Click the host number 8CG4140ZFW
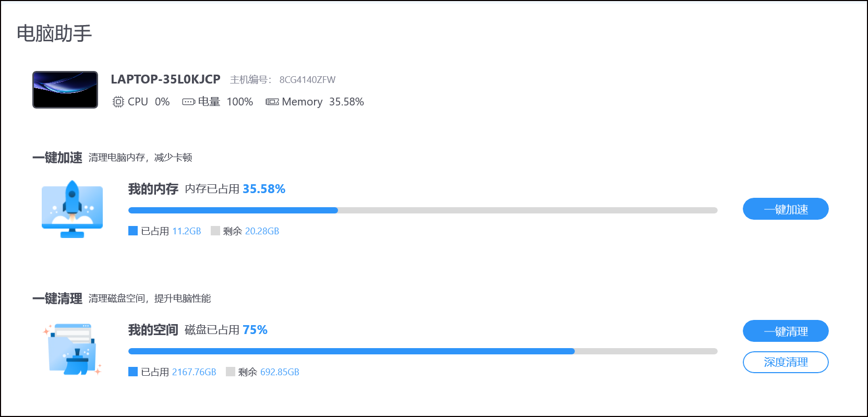The width and height of the screenshot is (868, 417). [x=308, y=79]
